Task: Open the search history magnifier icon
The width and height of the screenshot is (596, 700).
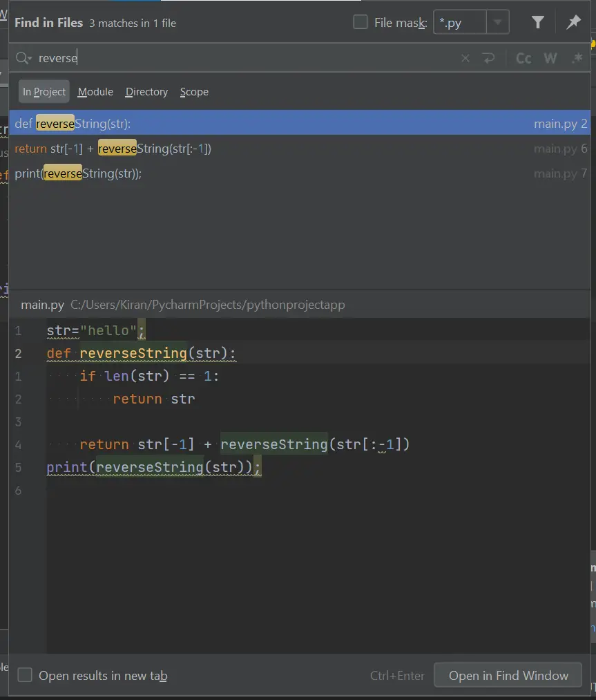Action: click(x=23, y=58)
